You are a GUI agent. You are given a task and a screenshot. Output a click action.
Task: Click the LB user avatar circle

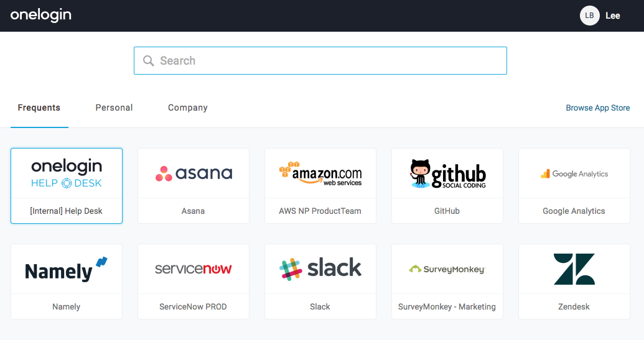[589, 16]
